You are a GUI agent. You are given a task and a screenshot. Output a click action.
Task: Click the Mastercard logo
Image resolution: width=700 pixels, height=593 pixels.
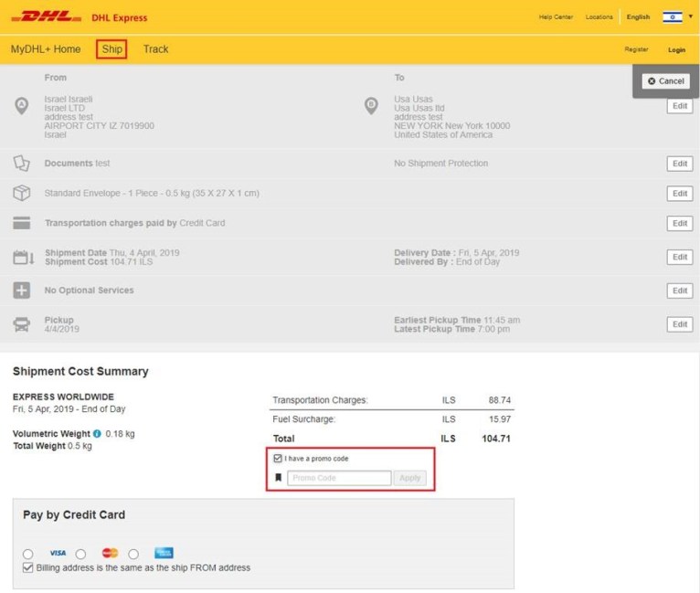point(110,553)
